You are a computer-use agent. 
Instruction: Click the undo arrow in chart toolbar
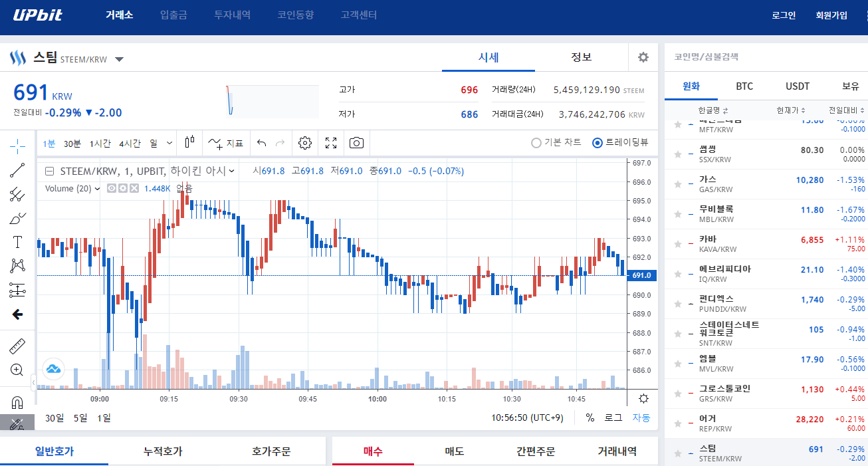coord(261,143)
